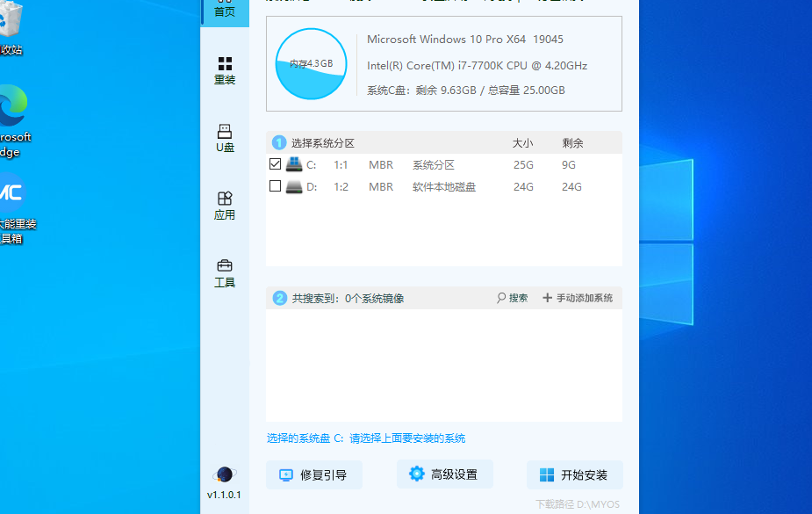Open the U盘 sidebar section
This screenshot has height=514, width=812.
click(x=225, y=138)
